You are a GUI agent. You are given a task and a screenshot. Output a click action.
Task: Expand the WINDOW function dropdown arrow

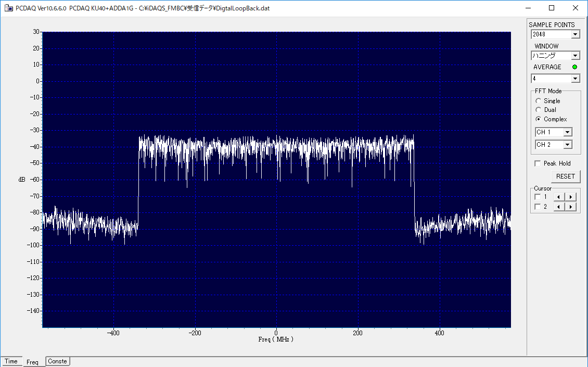(575, 56)
